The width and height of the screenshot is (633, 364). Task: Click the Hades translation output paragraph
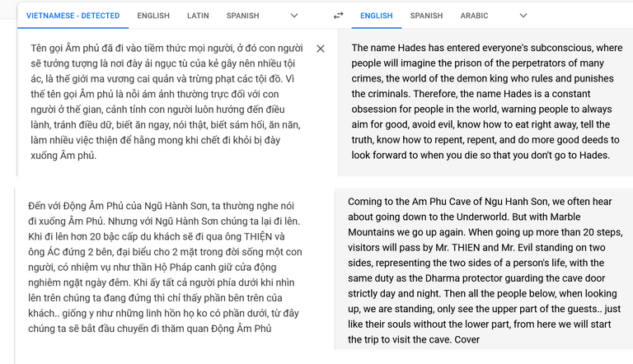point(486,101)
